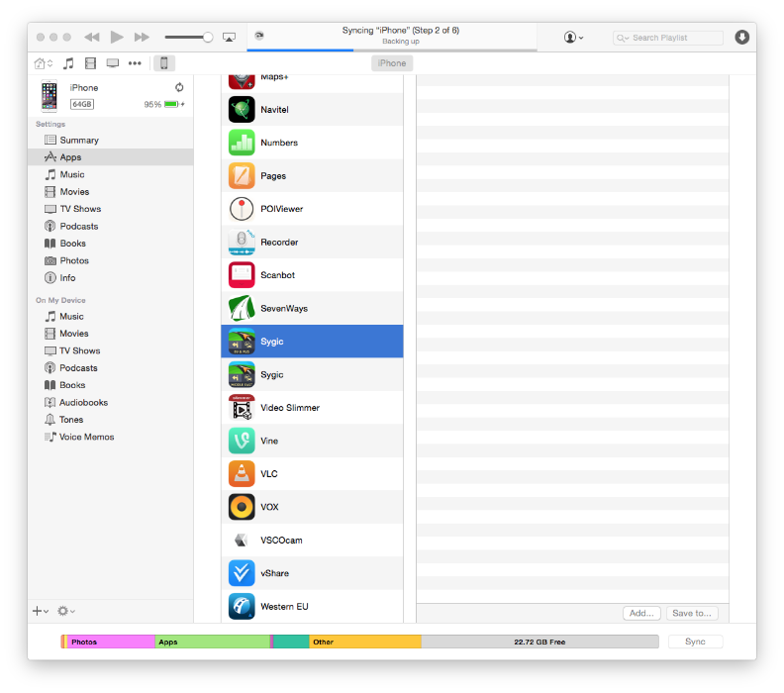Open the add plus dropdown

[x=41, y=611]
